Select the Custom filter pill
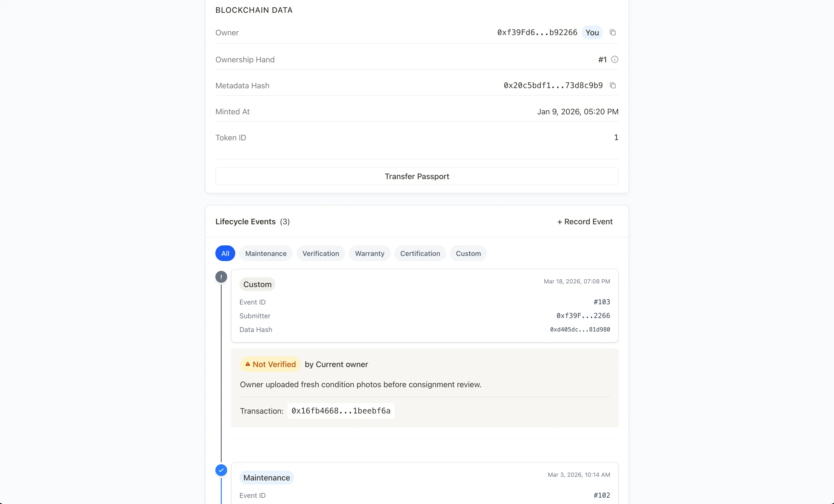This screenshot has height=504, width=834. coord(468,253)
